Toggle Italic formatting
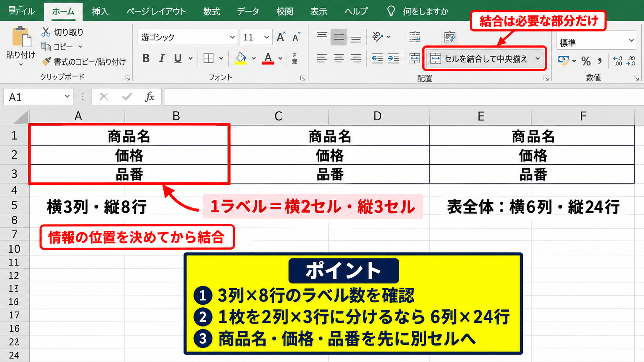Viewport: 644px width, 362px height. coord(162,58)
